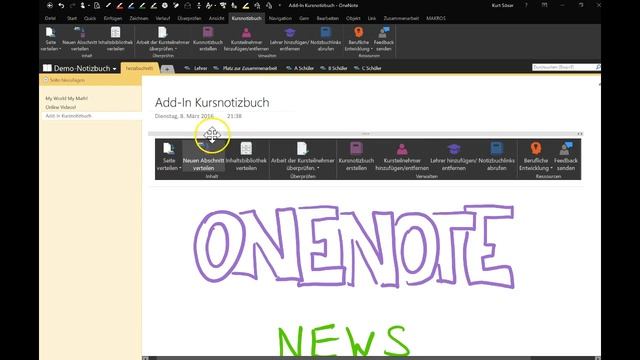Undo the last action in the quick access toolbar

pyautogui.click(x=61, y=5)
